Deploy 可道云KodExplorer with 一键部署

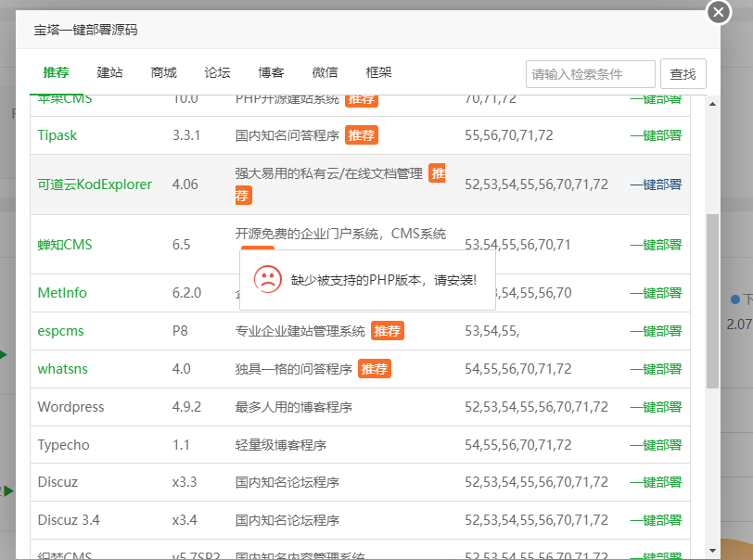point(656,185)
